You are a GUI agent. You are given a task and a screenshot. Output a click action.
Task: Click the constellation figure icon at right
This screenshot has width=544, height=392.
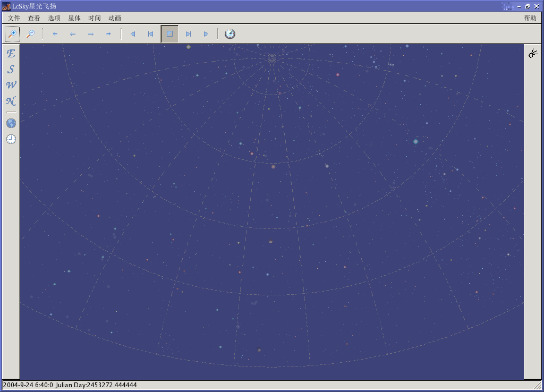pos(533,53)
